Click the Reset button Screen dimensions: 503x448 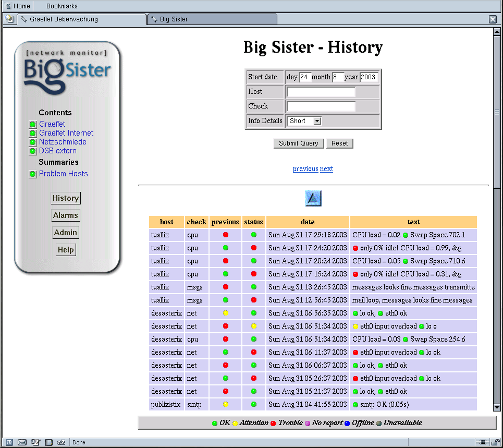click(x=340, y=143)
